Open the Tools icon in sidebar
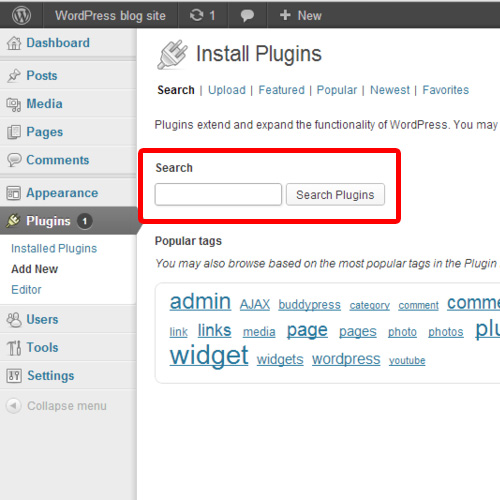Viewport: 500px width, 500px height. point(14,348)
